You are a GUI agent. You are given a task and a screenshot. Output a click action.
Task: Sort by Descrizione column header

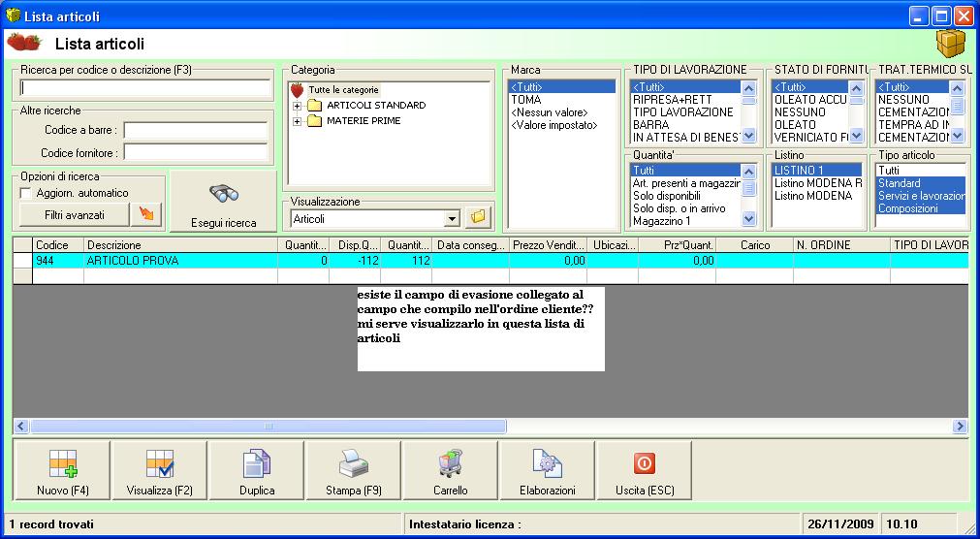[x=180, y=245]
